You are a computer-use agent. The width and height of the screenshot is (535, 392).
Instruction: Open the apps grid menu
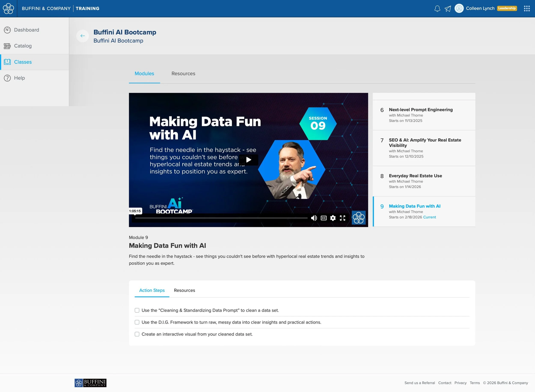click(527, 9)
